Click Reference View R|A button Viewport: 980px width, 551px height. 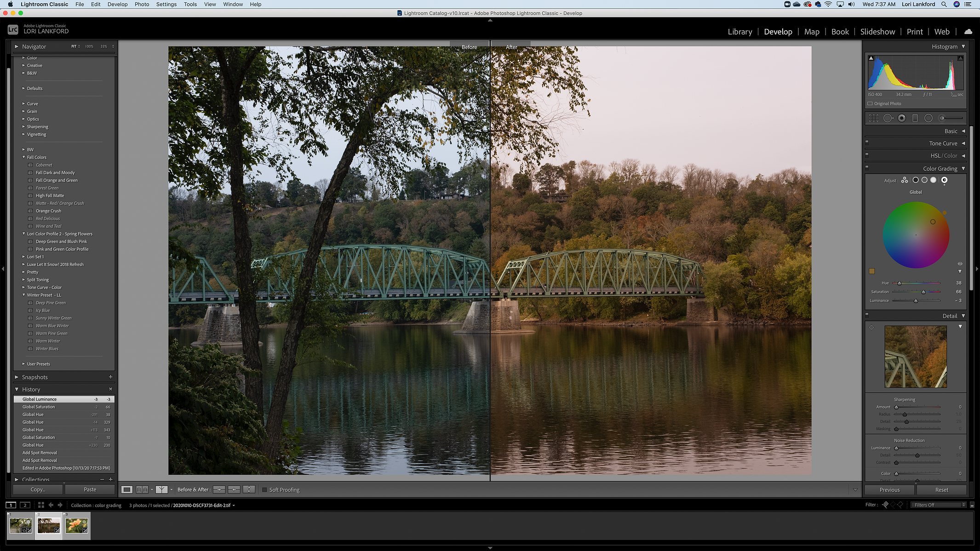142,489
